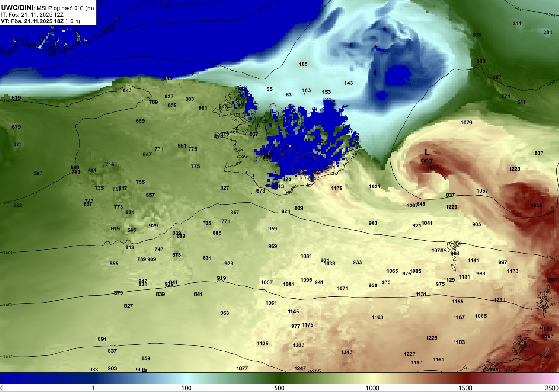
Task: Click the UWC/DINI map title
Action: (x=17, y=7)
